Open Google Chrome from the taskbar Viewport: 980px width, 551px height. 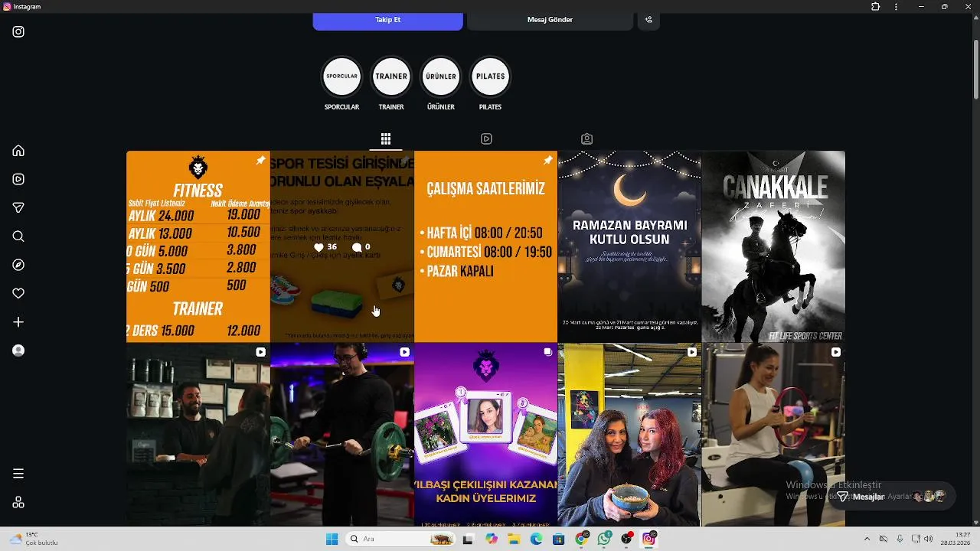tap(582, 539)
